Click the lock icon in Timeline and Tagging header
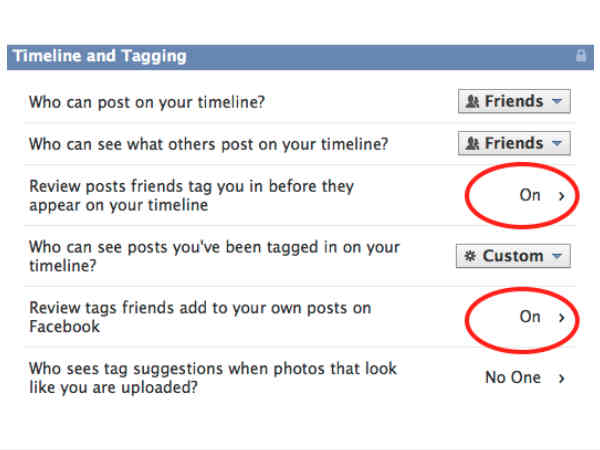The image size is (600, 450). pos(581,57)
